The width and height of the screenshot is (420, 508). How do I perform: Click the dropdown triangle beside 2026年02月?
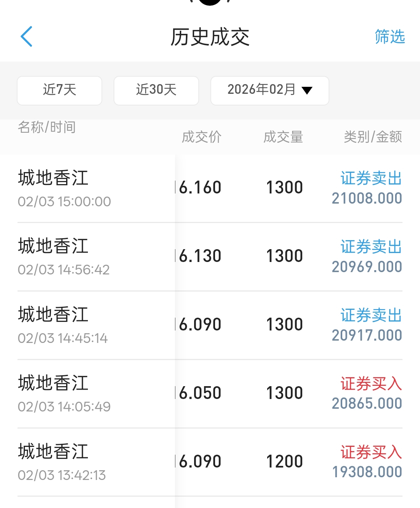tap(307, 91)
